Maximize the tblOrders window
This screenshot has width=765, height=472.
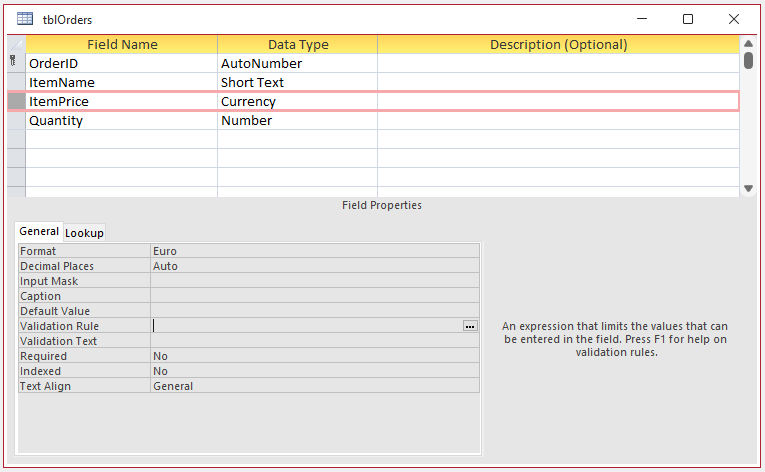pyautogui.click(x=688, y=19)
